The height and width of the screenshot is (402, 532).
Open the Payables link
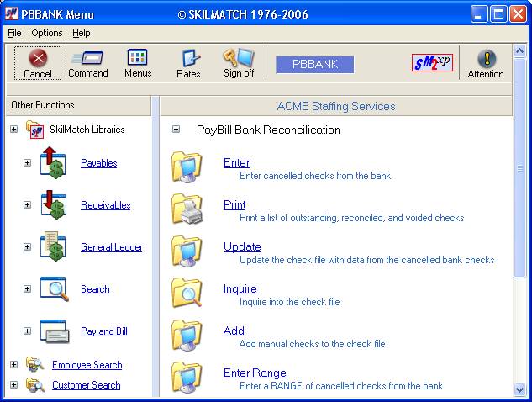coord(98,163)
